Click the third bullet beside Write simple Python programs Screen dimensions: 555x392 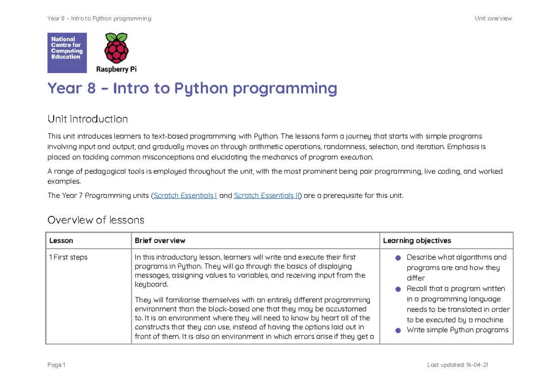click(x=398, y=330)
